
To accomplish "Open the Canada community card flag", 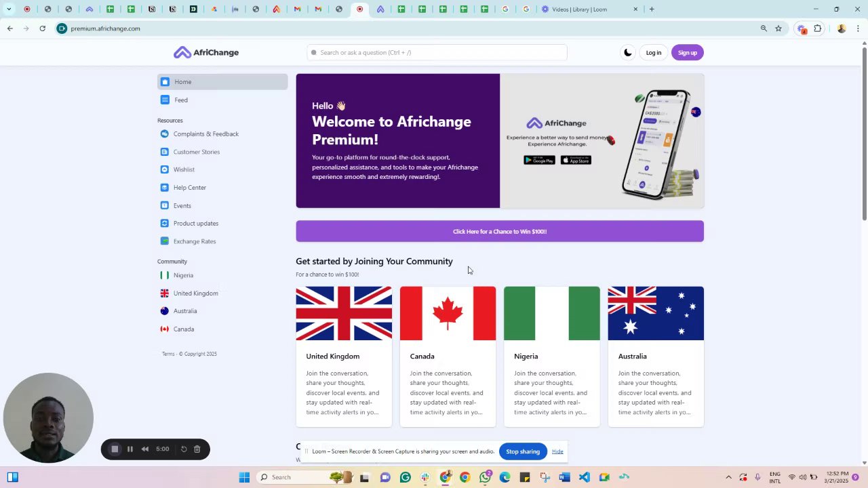I will [448, 313].
